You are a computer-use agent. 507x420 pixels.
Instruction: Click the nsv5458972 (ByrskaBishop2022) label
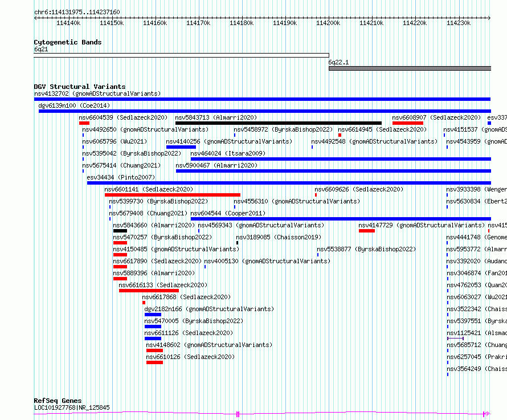(283, 129)
